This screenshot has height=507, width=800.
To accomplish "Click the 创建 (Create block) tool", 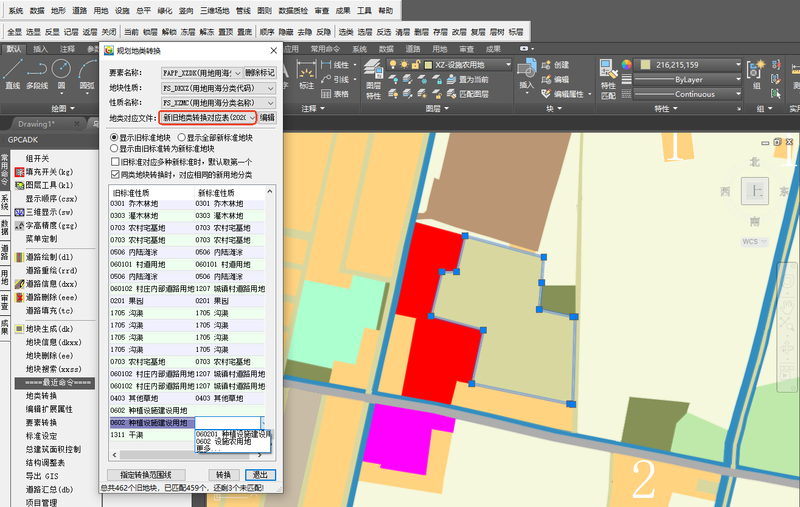I will (555, 65).
